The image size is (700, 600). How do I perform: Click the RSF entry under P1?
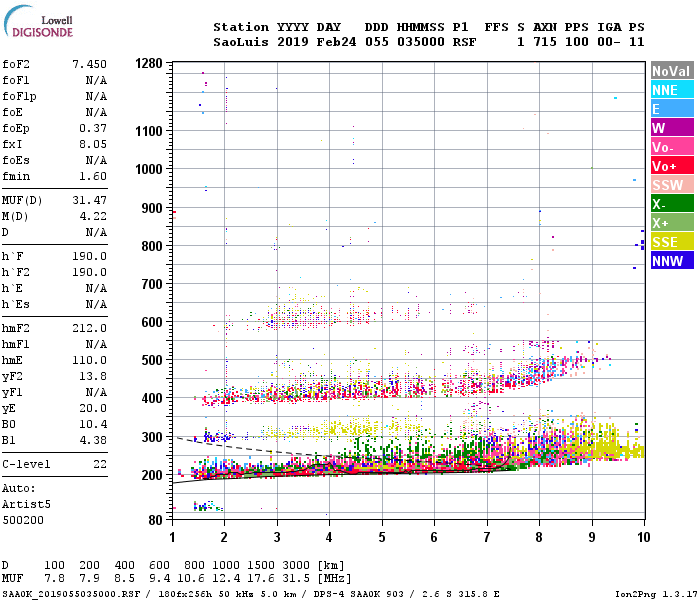[x=464, y=42]
